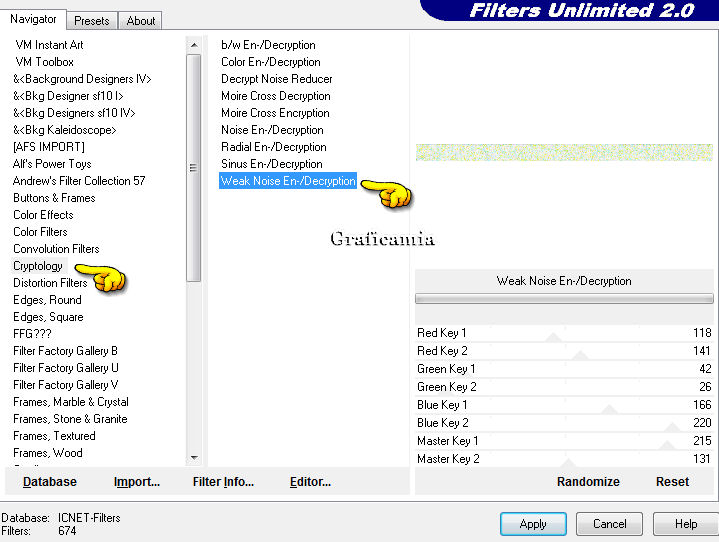Image resolution: width=719 pixels, height=542 pixels.
Task: Adjust the Green Key 2 slider
Action: (564, 387)
